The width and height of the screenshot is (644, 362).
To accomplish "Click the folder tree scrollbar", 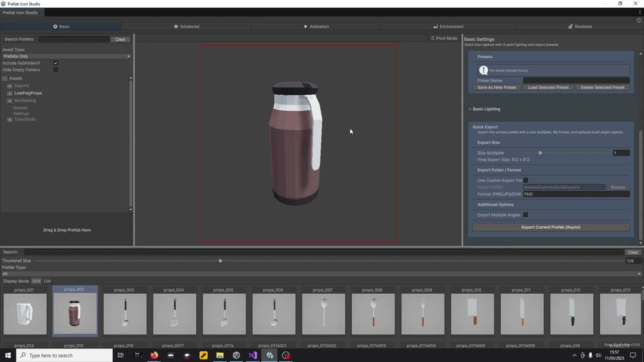I will tap(131, 143).
